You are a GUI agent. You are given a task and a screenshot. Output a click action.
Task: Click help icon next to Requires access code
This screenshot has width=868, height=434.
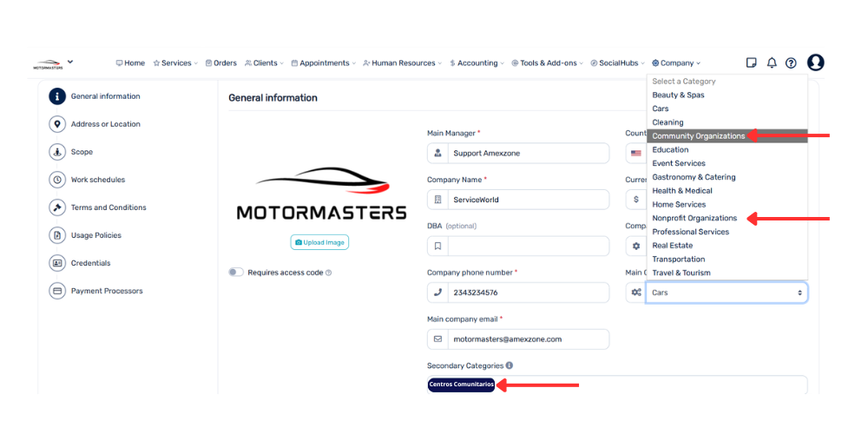tap(329, 273)
